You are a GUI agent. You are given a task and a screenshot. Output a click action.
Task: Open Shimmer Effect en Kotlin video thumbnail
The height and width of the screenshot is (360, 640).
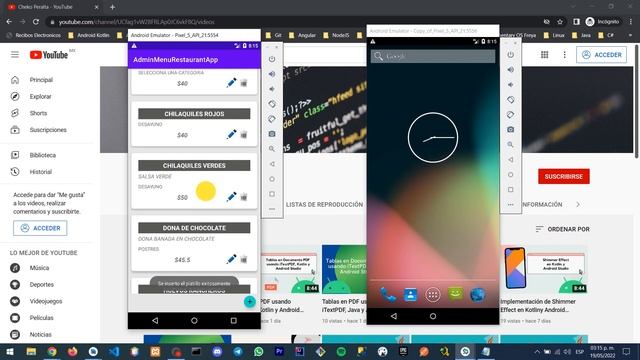click(x=544, y=269)
